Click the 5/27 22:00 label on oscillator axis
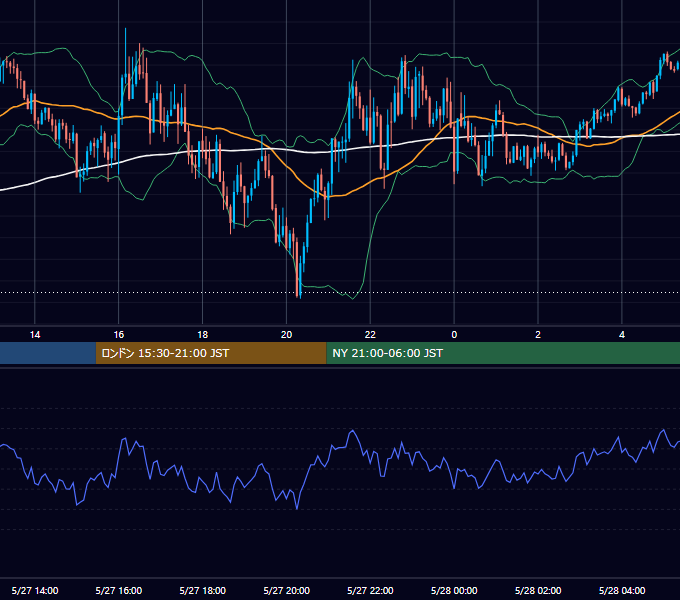 pos(370,590)
